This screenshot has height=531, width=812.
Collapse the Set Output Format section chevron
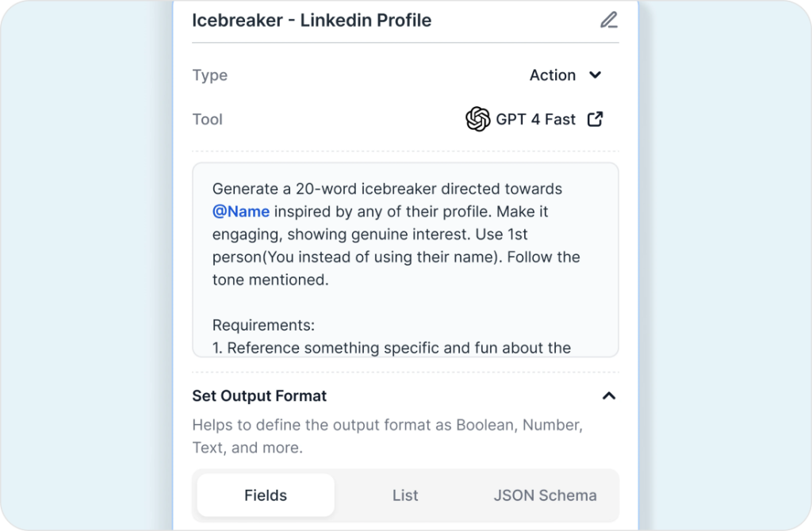[x=608, y=395]
